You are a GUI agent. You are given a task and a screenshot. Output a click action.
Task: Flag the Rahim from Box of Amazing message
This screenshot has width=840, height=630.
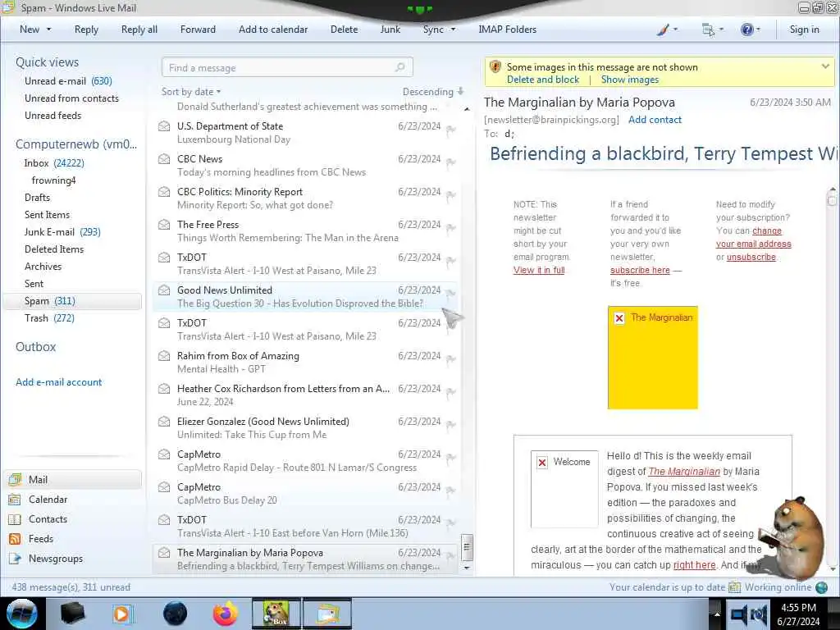(451, 359)
